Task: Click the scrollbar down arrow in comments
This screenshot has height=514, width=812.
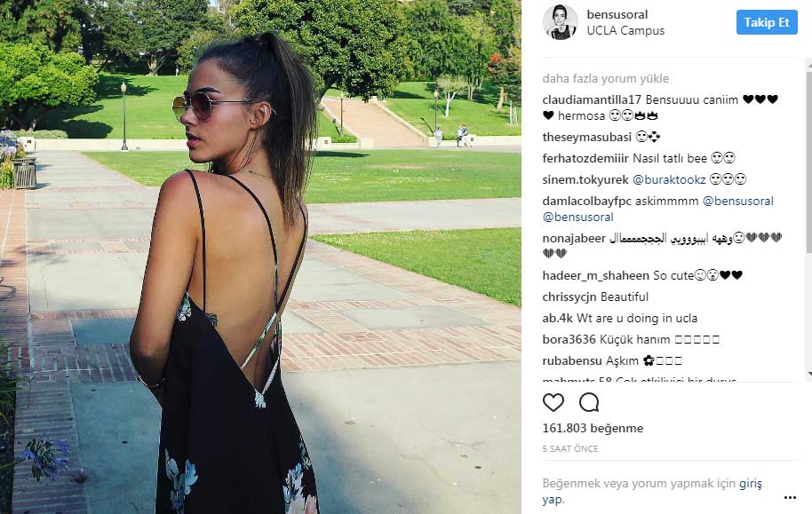Action: tap(808, 373)
